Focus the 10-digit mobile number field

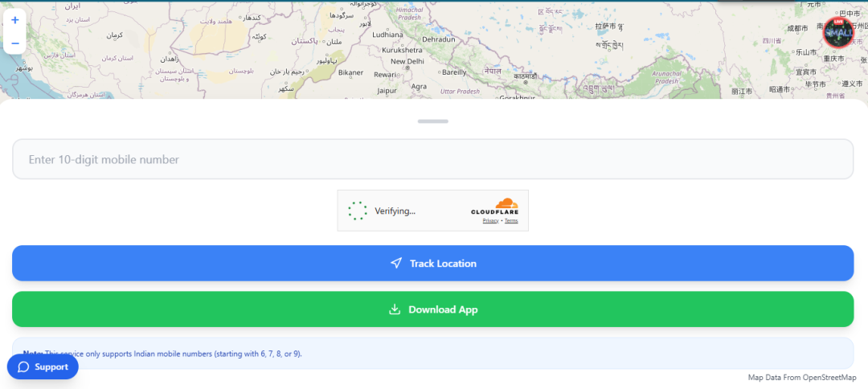click(432, 159)
